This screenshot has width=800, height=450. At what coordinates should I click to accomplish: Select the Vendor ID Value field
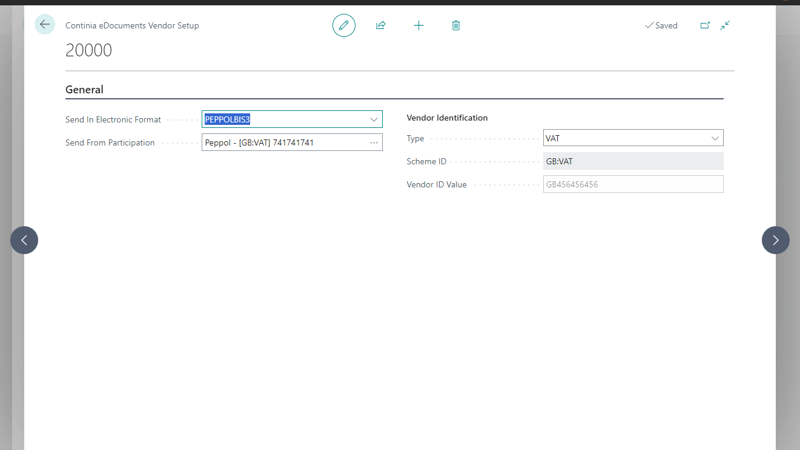tap(632, 184)
